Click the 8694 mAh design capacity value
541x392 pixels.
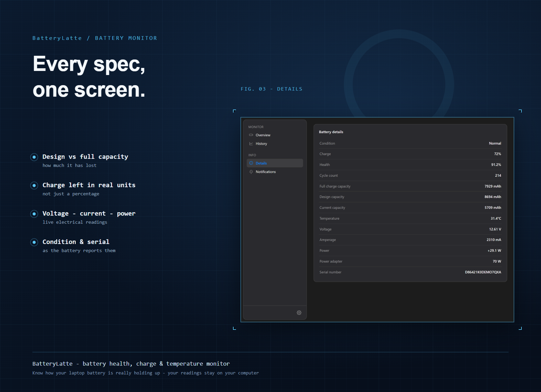[x=493, y=197]
